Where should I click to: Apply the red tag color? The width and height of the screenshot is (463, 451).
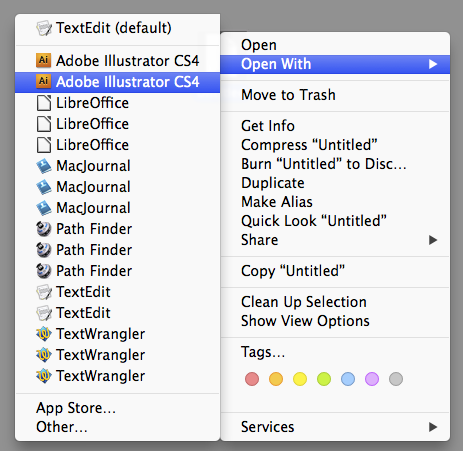252,379
